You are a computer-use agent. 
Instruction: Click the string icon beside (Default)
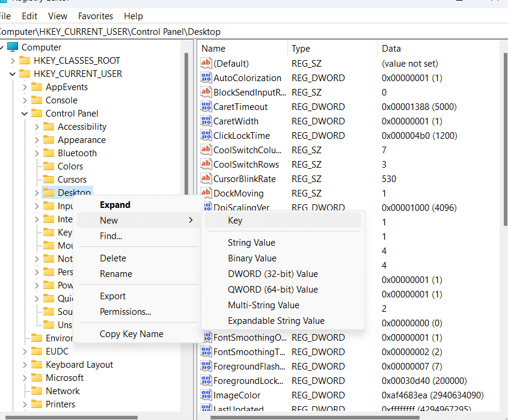(x=206, y=63)
